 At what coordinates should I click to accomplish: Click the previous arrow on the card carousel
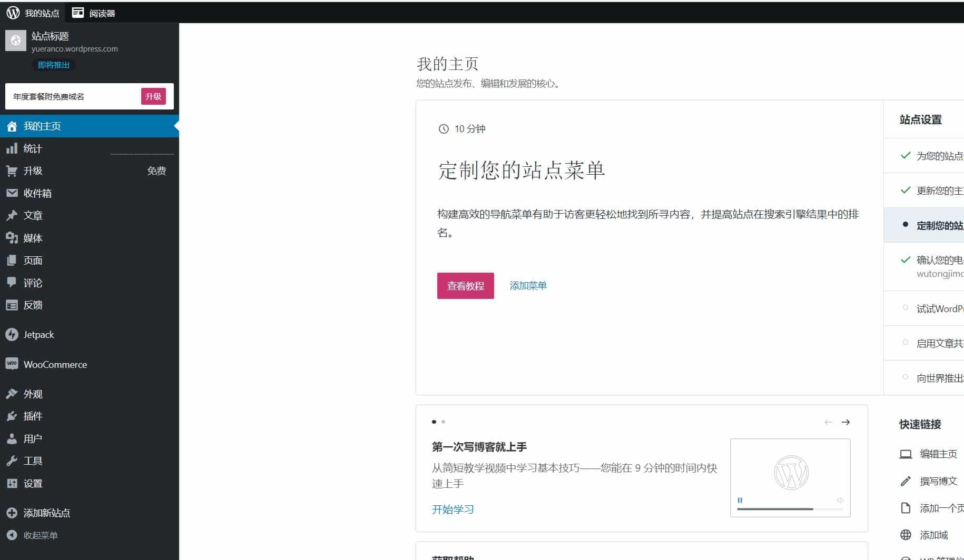coord(829,422)
